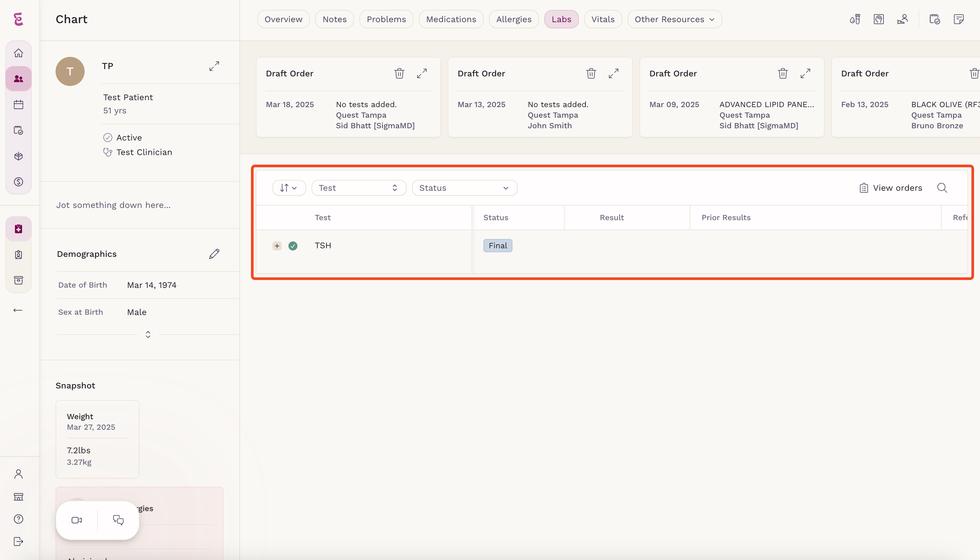The width and height of the screenshot is (980, 560).
Task: Click the referral hand-person header icon
Action: [x=903, y=19]
